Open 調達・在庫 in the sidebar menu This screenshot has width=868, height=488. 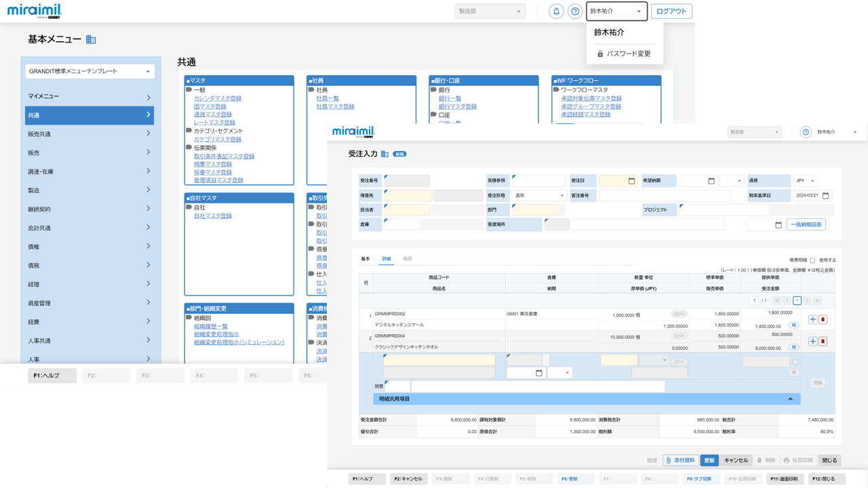click(90, 171)
